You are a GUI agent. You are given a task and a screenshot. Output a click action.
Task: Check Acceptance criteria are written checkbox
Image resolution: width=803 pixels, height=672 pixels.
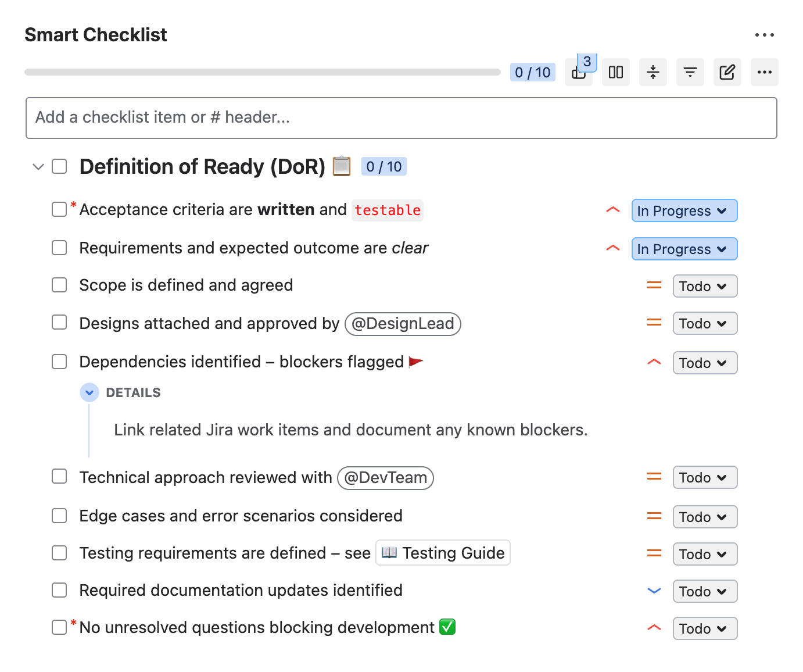tap(59, 209)
